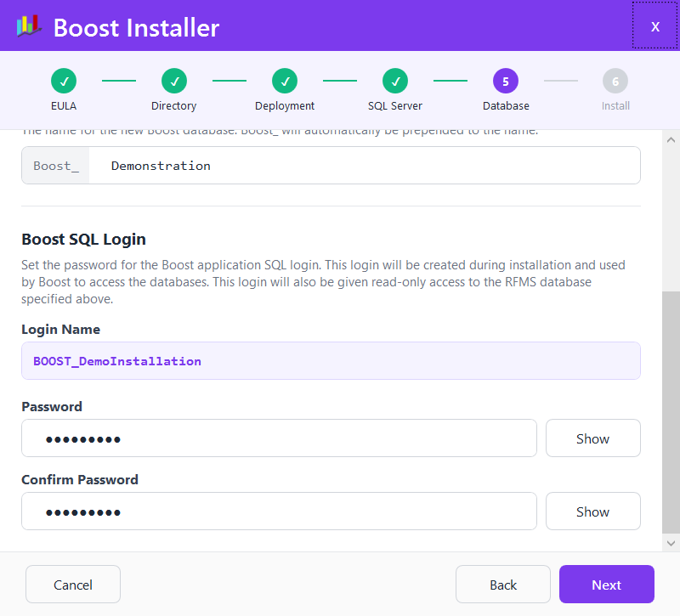Click the vertical scrollbar thumb
The width and height of the screenshot is (680, 616).
[671, 412]
